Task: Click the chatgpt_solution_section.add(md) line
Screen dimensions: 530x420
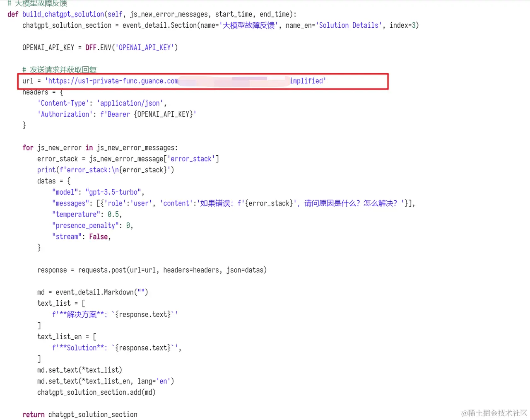Action: point(96,393)
